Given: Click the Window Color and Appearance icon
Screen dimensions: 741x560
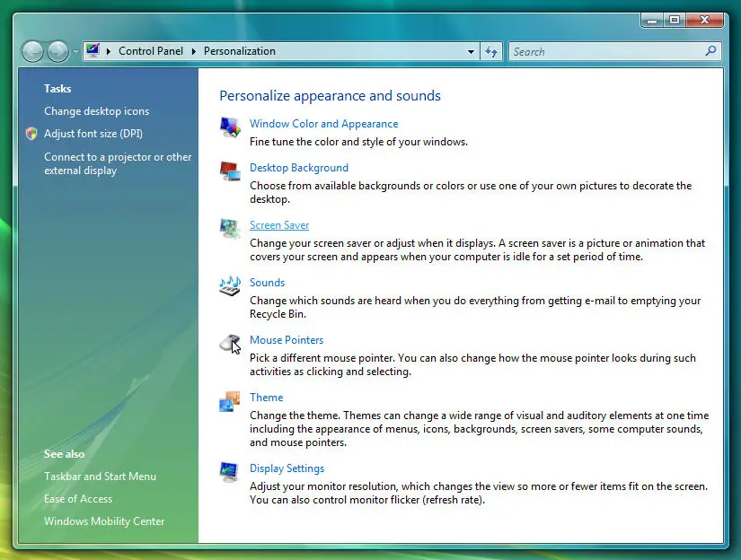Looking at the screenshot, I should pos(230,127).
